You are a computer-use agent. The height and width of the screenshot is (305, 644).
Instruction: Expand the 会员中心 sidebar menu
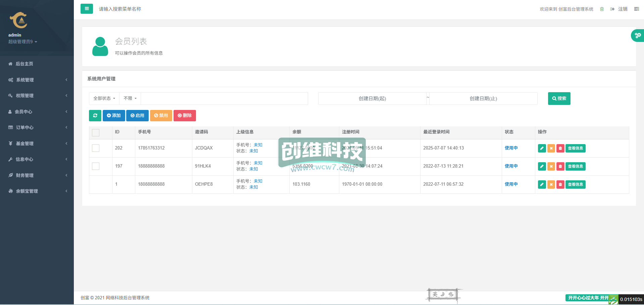(37, 112)
